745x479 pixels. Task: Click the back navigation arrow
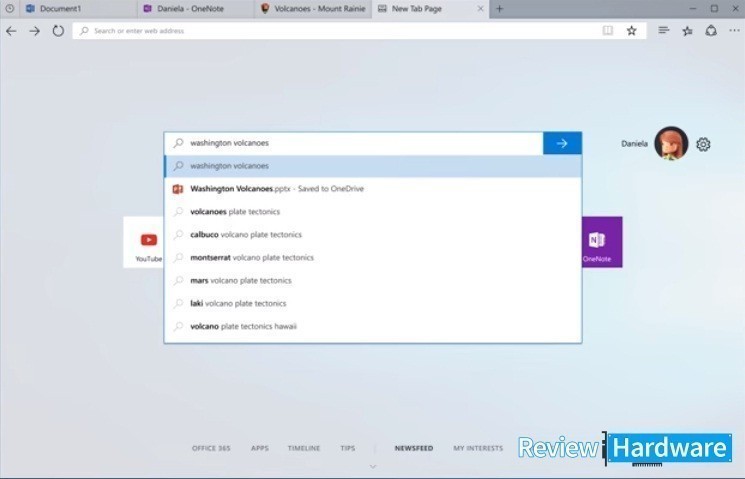[x=11, y=31]
